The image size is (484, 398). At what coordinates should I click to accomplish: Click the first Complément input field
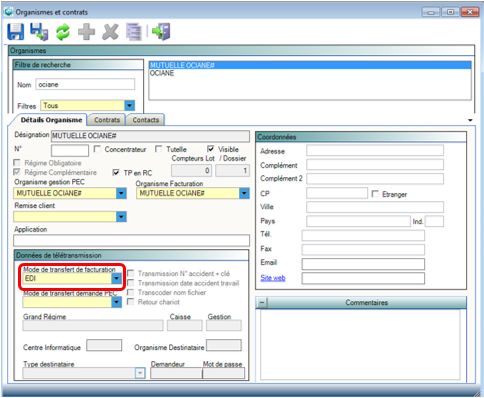pyautogui.click(x=375, y=164)
